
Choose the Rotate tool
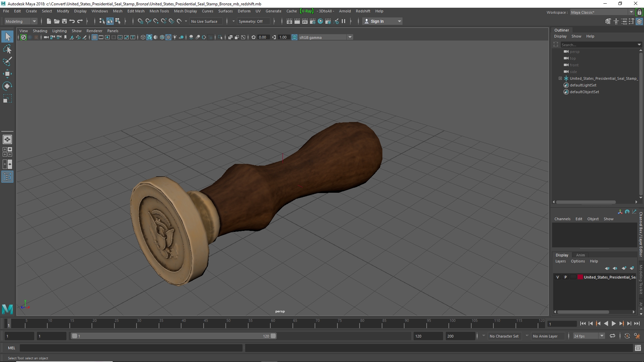7,86
